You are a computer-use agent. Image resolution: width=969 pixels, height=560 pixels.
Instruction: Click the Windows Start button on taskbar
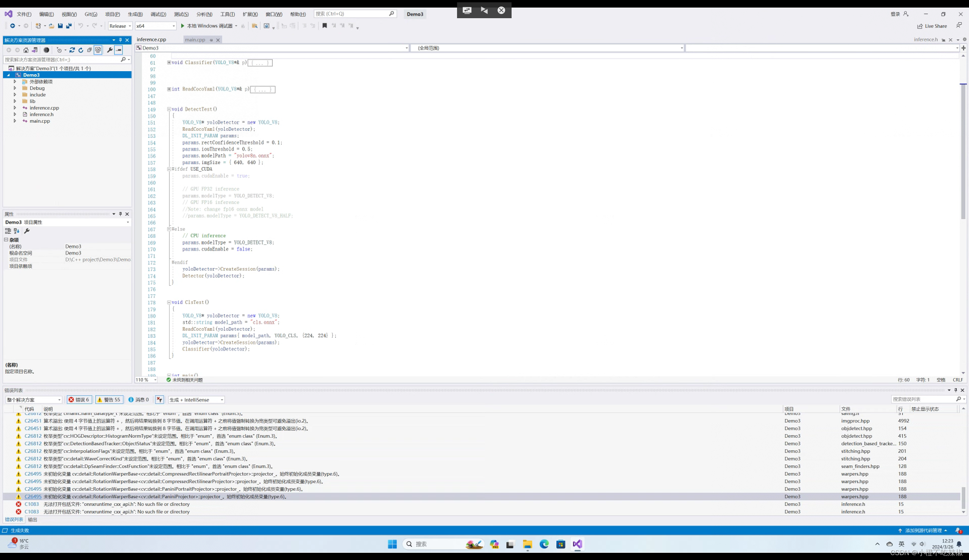click(x=392, y=544)
